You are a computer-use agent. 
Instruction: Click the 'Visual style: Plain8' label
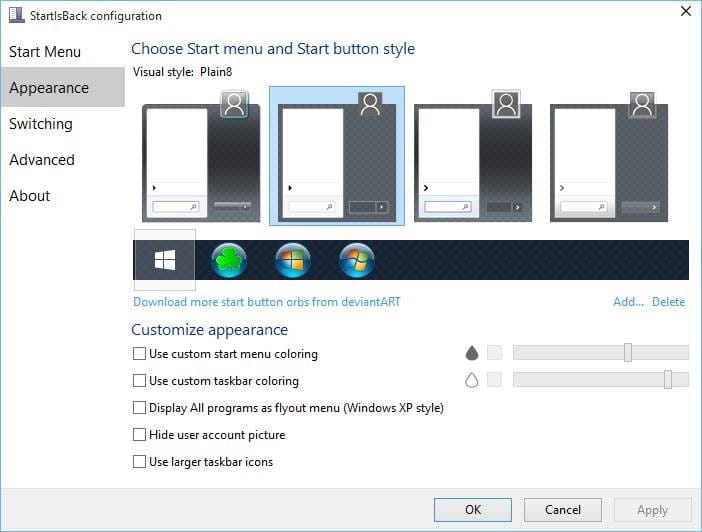(x=183, y=72)
